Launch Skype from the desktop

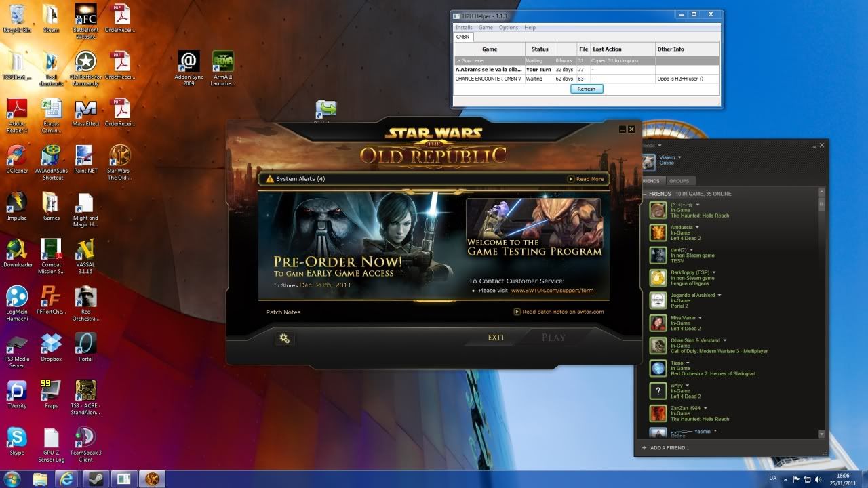(x=17, y=441)
